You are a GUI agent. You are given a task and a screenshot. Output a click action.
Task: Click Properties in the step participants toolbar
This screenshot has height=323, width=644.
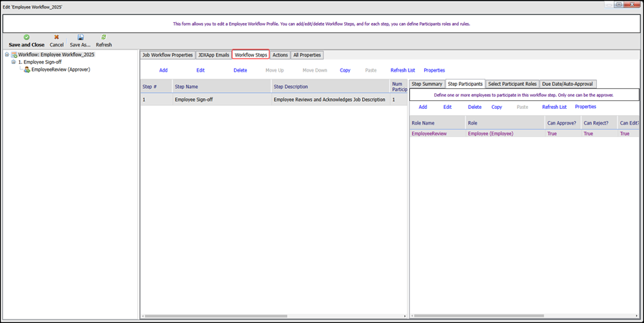[585, 107]
